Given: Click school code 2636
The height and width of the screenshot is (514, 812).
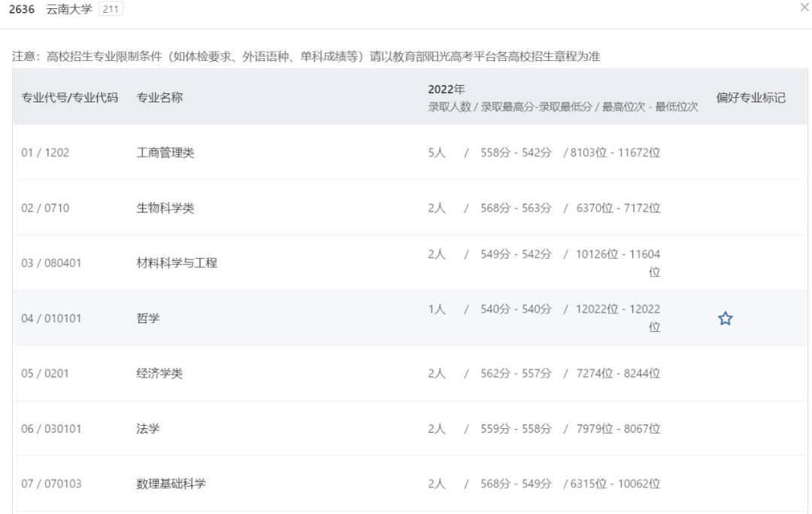Looking at the screenshot, I should point(22,9).
